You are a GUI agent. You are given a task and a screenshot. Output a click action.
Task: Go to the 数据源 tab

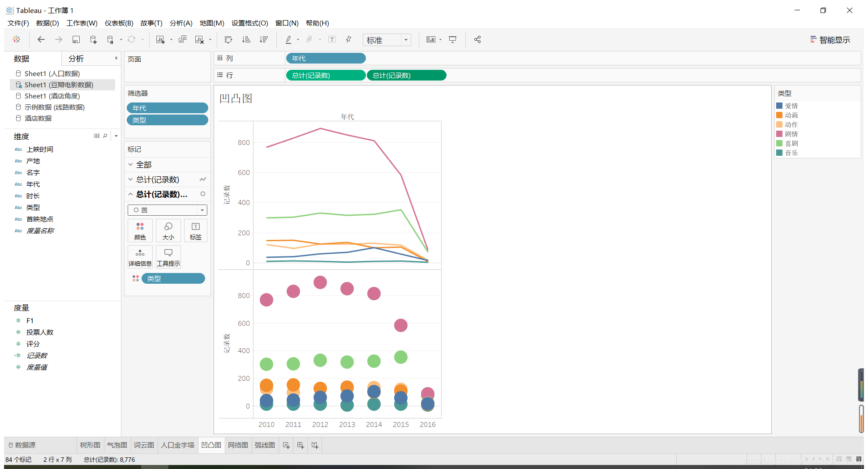[22, 445]
